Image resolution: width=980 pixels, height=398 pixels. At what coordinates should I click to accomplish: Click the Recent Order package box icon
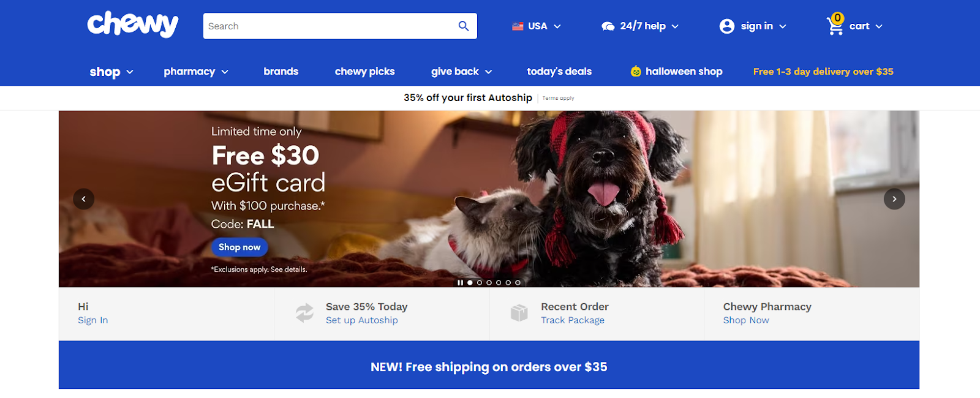519,313
